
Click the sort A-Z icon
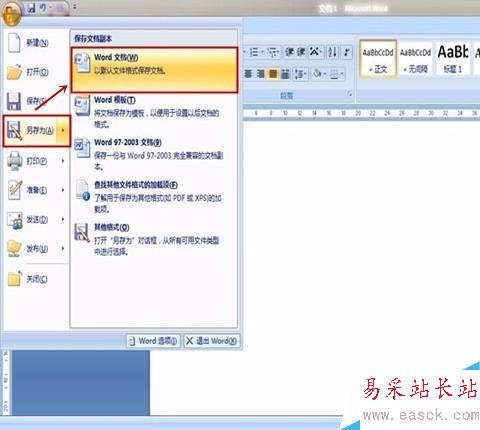(332, 52)
